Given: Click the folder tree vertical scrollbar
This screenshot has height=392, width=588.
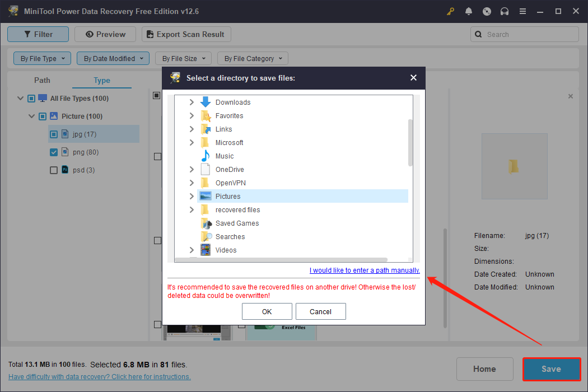Looking at the screenshot, I should coord(410,143).
